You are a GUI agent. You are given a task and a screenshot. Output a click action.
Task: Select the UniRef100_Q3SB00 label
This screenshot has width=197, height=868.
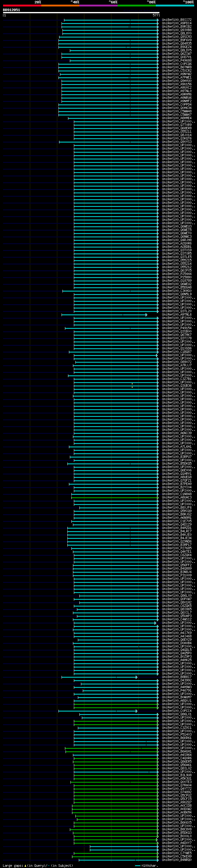[x=176, y=331]
